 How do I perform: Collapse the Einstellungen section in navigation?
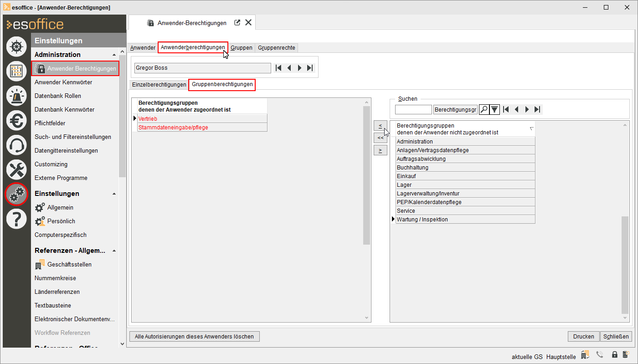[x=114, y=194]
